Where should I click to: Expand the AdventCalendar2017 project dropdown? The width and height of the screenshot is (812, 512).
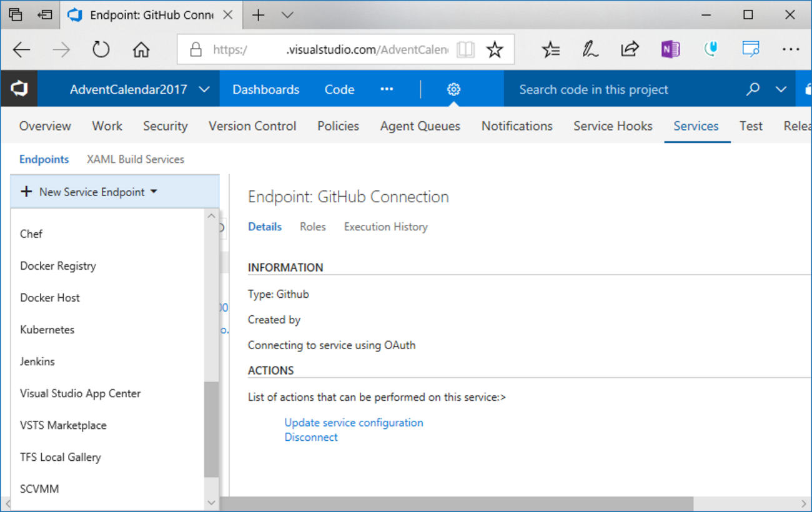click(x=204, y=89)
